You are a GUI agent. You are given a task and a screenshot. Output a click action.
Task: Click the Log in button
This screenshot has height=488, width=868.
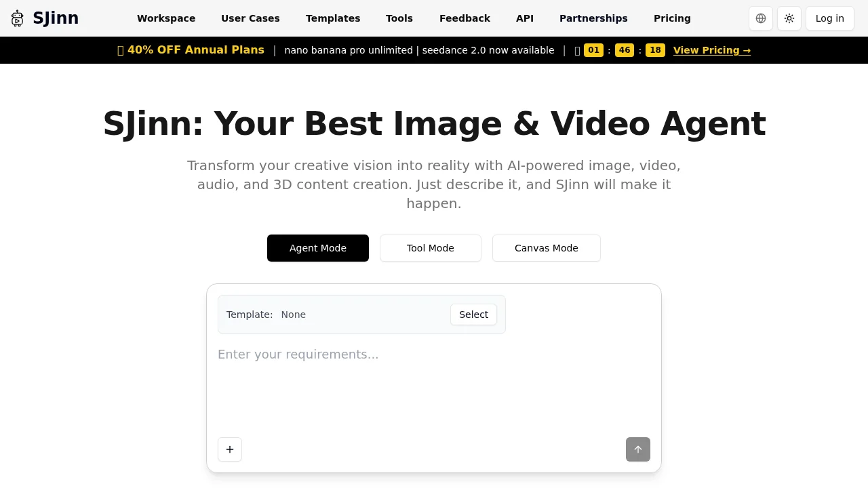pyautogui.click(x=830, y=18)
